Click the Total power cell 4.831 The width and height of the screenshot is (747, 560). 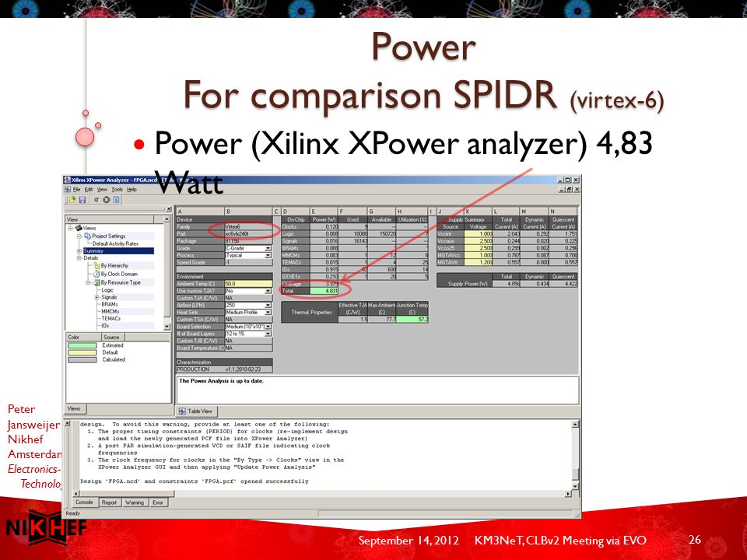pos(324,291)
